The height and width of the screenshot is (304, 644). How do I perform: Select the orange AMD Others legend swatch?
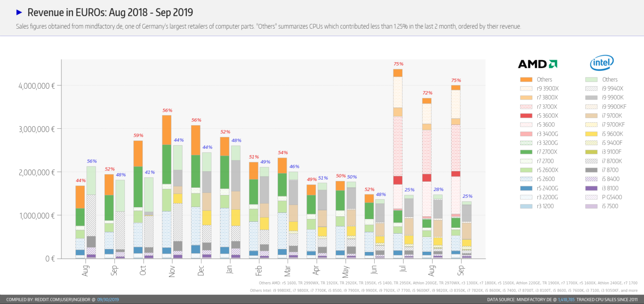pyautogui.click(x=526, y=80)
